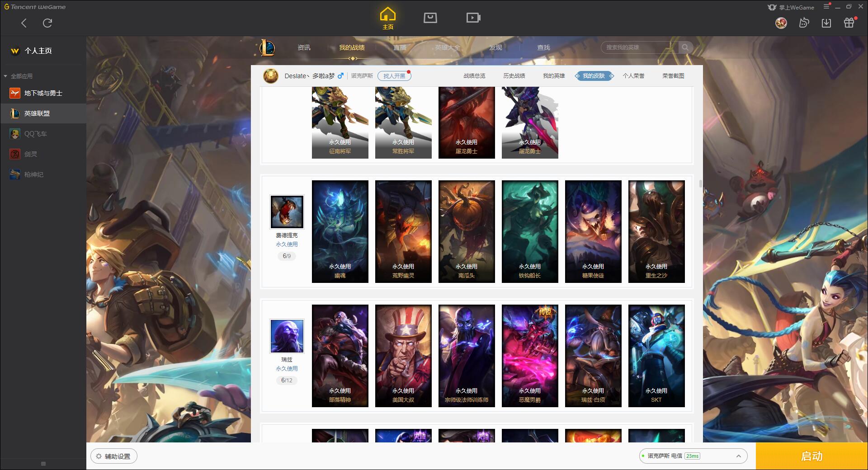Select 剑灵 game in sidebar
This screenshot has width=868, height=470.
(x=43, y=154)
